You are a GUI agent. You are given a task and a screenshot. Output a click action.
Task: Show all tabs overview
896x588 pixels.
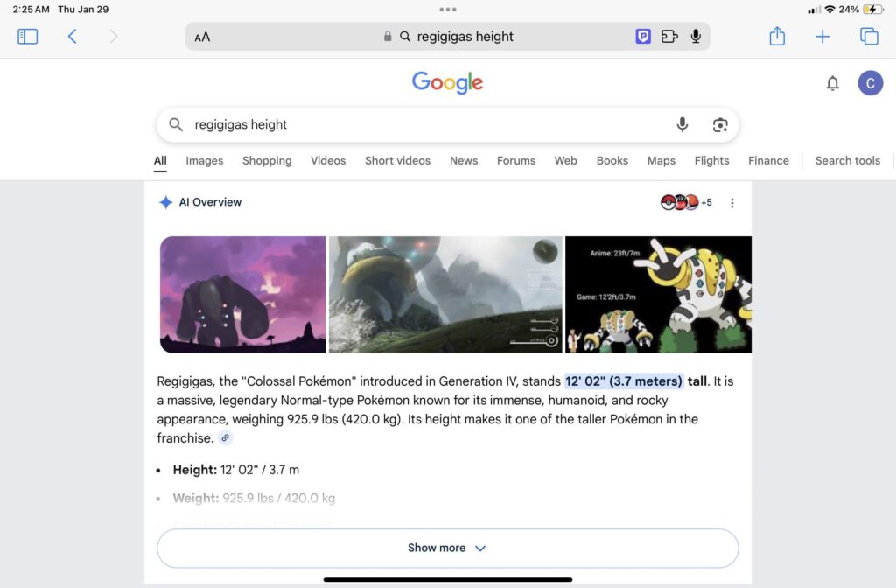tap(869, 37)
